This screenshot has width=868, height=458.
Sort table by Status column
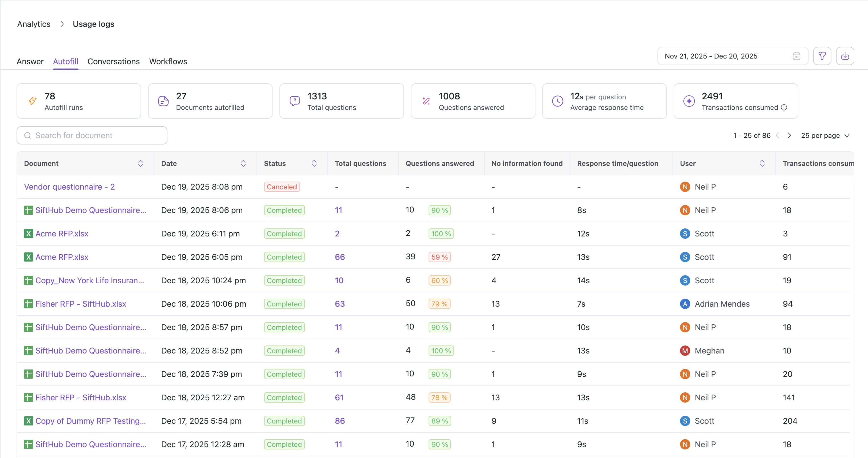(314, 163)
